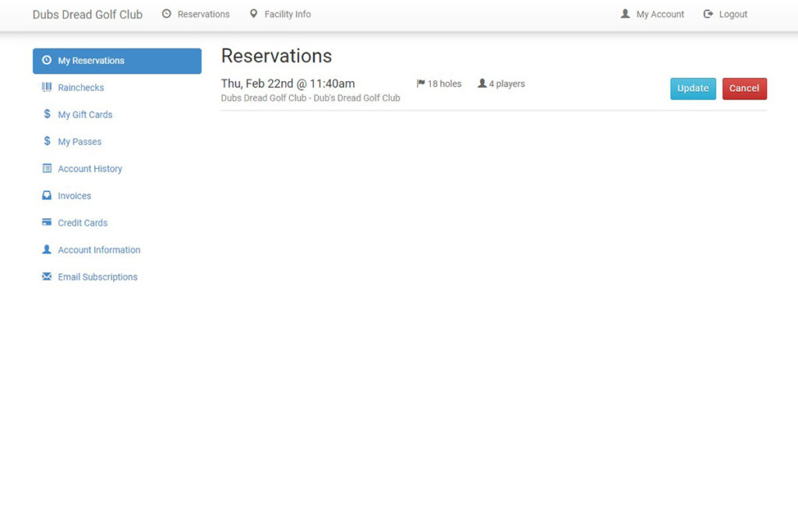Click the card icon beside Credit Cards
Viewport: 798px width, 532px height.
(47, 223)
